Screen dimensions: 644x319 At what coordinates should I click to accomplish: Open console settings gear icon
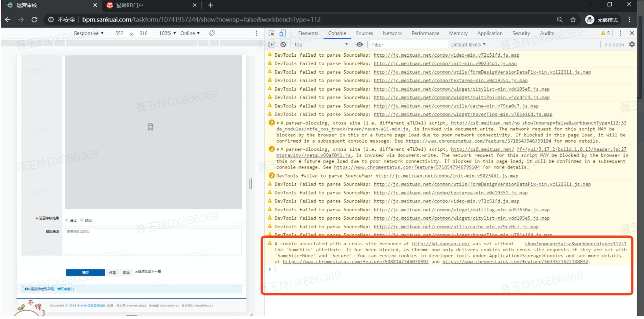pyautogui.click(x=632, y=45)
